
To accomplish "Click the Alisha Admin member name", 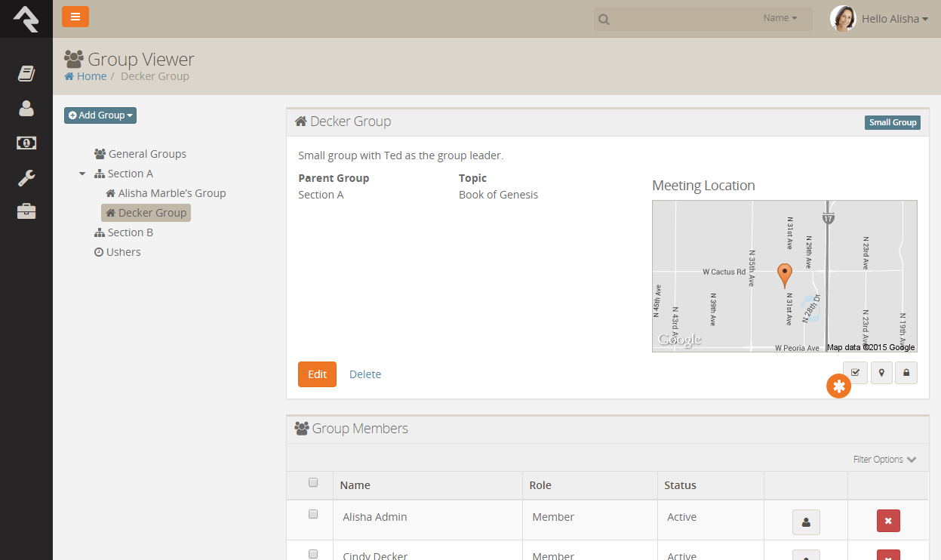I will pyautogui.click(x=375, y=517).
